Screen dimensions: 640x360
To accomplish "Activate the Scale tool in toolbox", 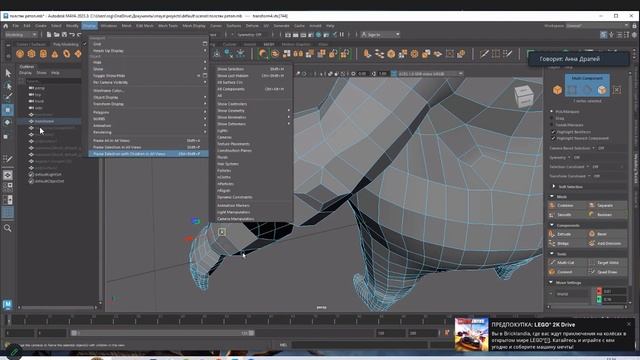I will click(6, 136).
